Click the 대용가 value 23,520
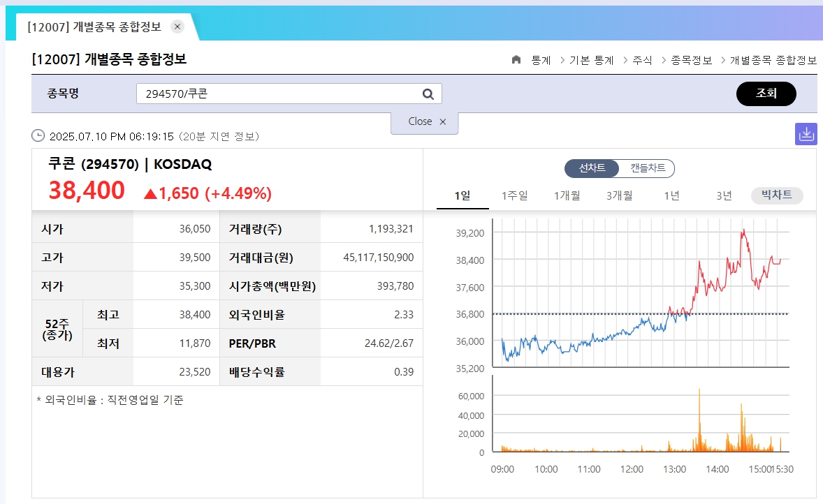Image resolution: width=823 pixels, height=504 pixels. pyautogui.click(x=195, y=372)
